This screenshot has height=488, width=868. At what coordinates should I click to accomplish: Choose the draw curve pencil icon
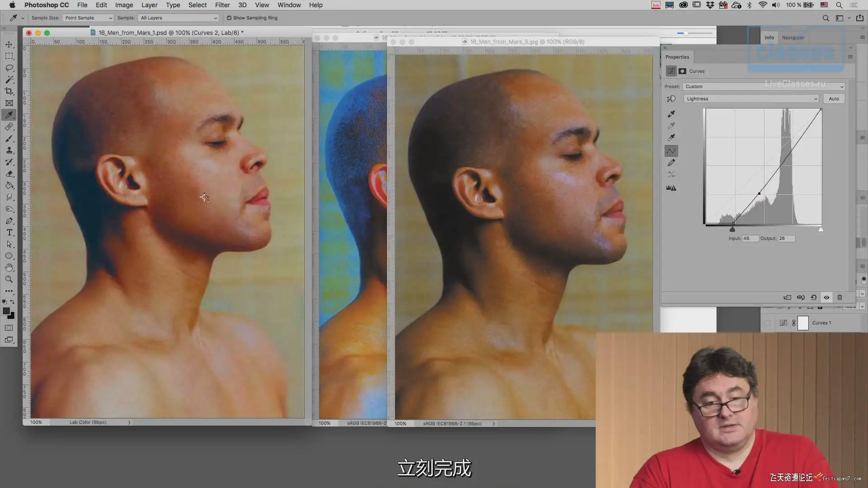(671, 163)
